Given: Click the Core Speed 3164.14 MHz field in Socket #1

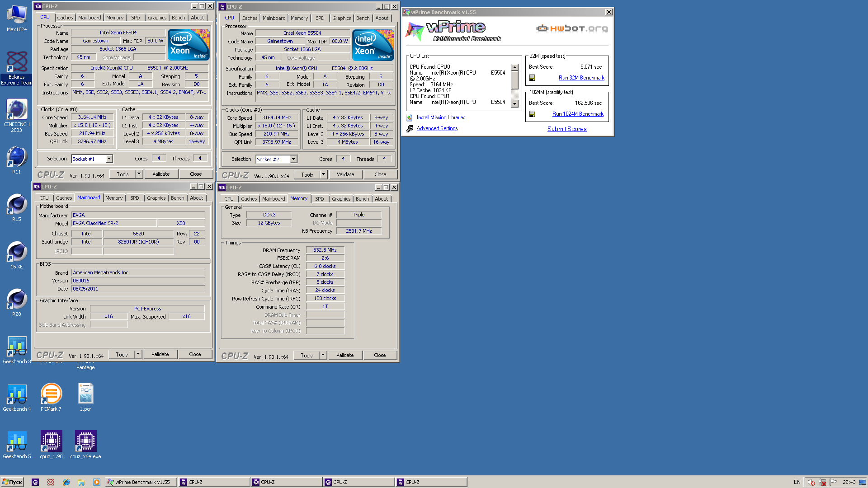Looking at the screenshot, I should click(92, 117).
